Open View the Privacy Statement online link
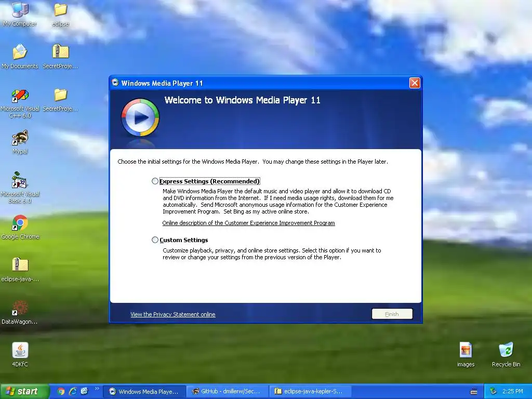Viewport: 532px width, 399px height. (x=172, y=314)
